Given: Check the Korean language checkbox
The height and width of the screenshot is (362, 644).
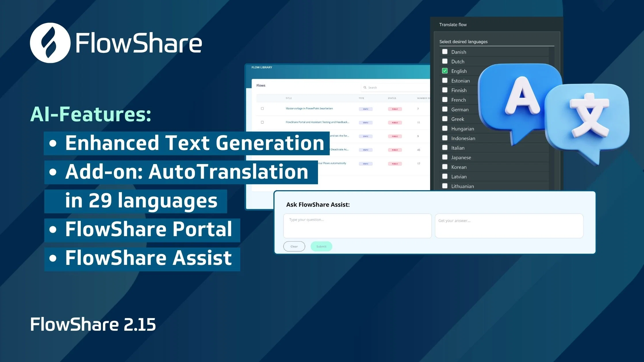Looking at the screenshot, I should pyautogui.click(x=445, y=167).
